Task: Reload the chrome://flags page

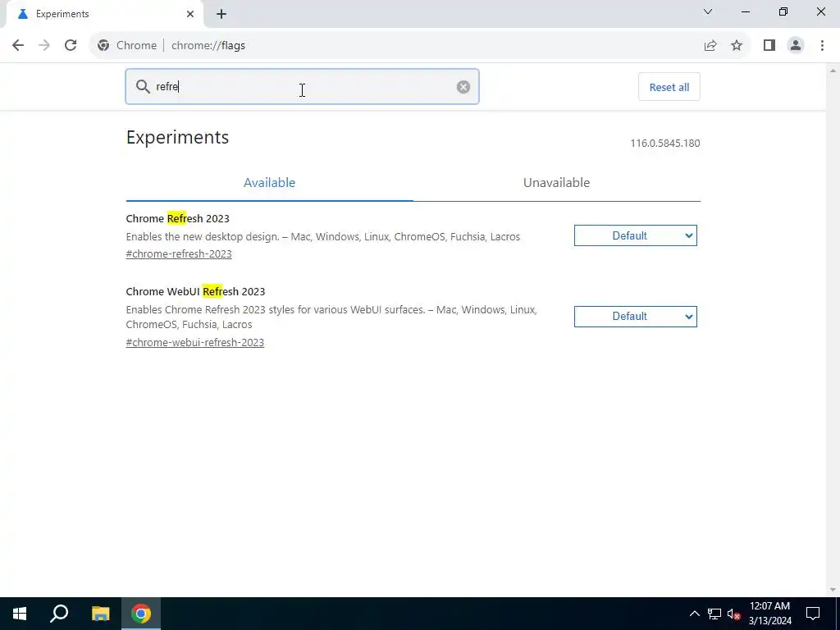Action: click(x=71, y=46)
